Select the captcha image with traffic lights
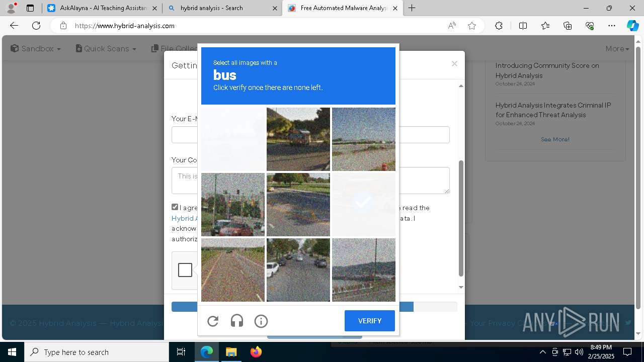 [x=233, y=205]
